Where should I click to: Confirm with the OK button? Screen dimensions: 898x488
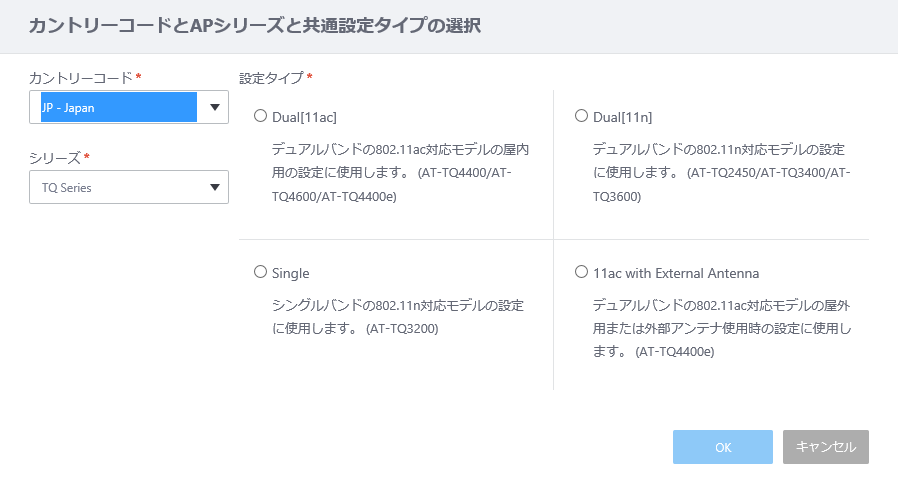[x=723, y=447]
